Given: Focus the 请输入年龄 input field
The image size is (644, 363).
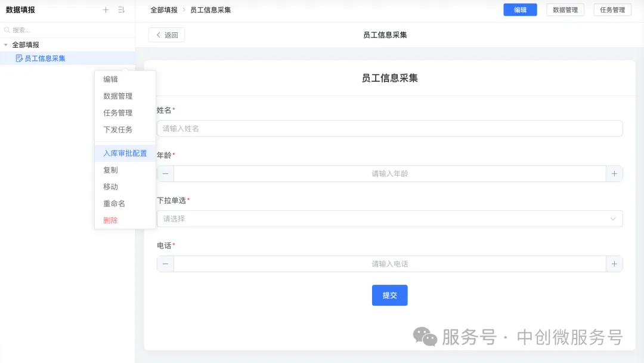Looking at the screenshot, I should coord(390,174).
